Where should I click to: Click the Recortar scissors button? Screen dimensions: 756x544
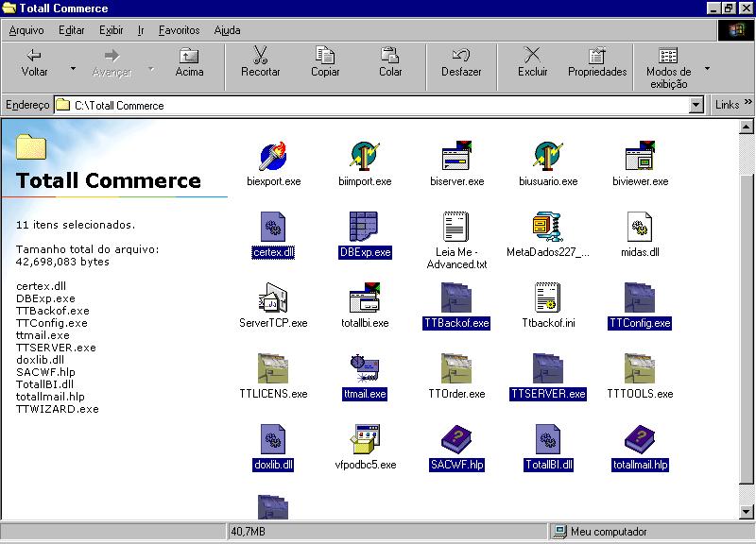point(261,63)
